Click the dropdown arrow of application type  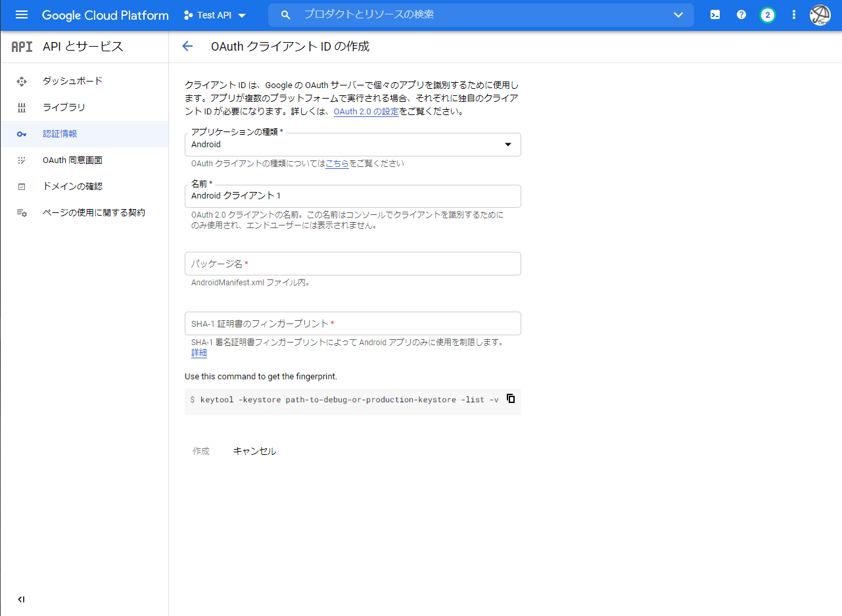pos(507,145)
